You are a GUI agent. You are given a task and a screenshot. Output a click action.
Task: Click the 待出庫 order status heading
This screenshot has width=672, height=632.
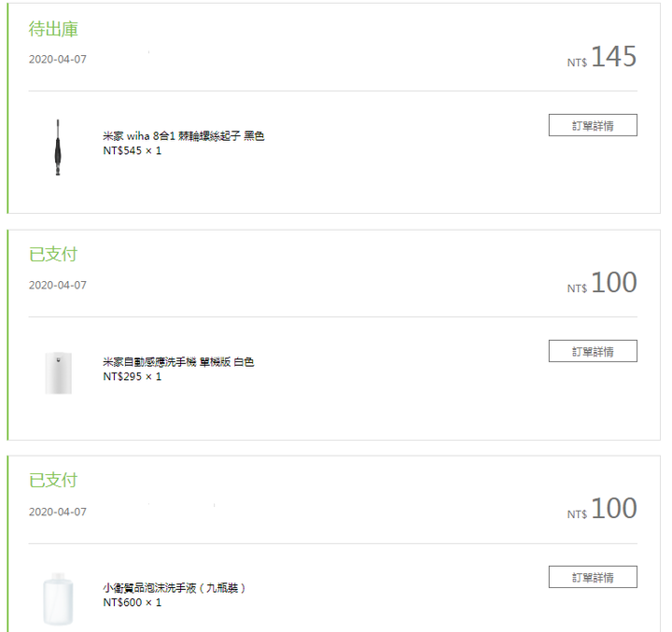click(53, 29)
